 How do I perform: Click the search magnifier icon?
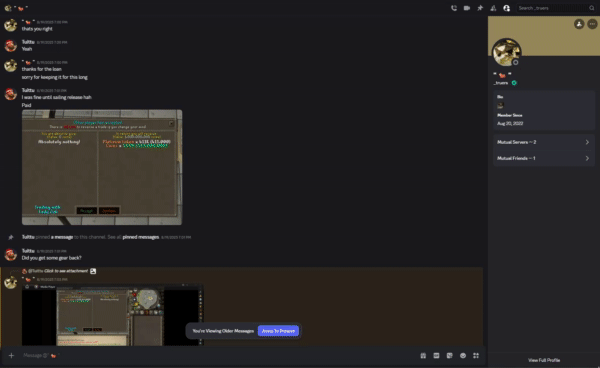pyautogui.click(x=592, y=8)
